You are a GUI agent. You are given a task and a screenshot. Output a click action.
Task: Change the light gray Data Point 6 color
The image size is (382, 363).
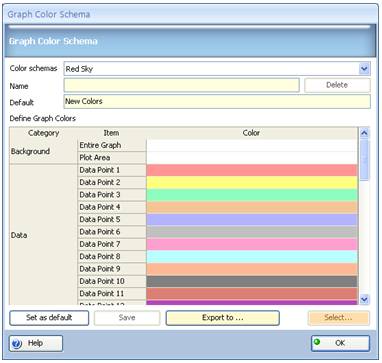tap(252, 232)
